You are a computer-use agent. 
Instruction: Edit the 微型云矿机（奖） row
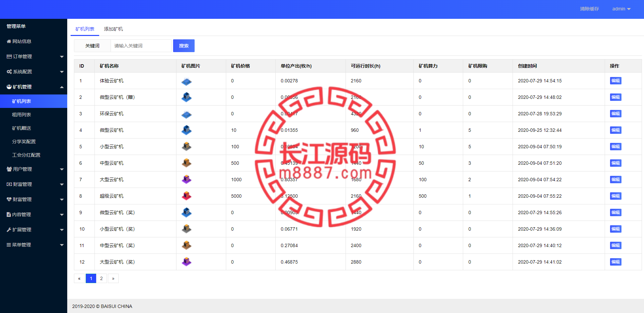coord(615,212)
